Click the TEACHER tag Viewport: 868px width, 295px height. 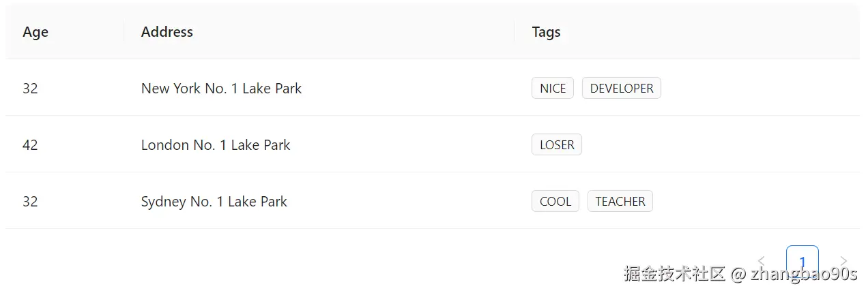(x=620, y=201)
